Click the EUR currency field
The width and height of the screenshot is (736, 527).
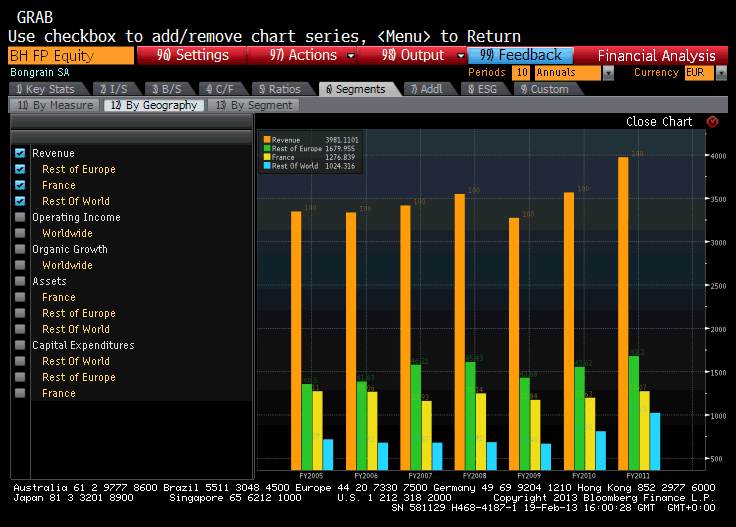(x=699, y=73)
